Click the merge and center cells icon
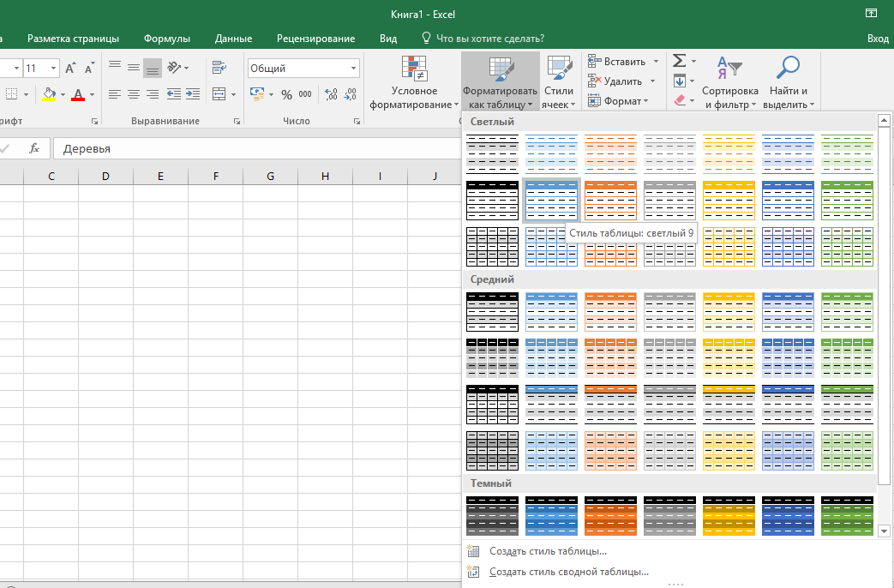 tap(219, 94)
